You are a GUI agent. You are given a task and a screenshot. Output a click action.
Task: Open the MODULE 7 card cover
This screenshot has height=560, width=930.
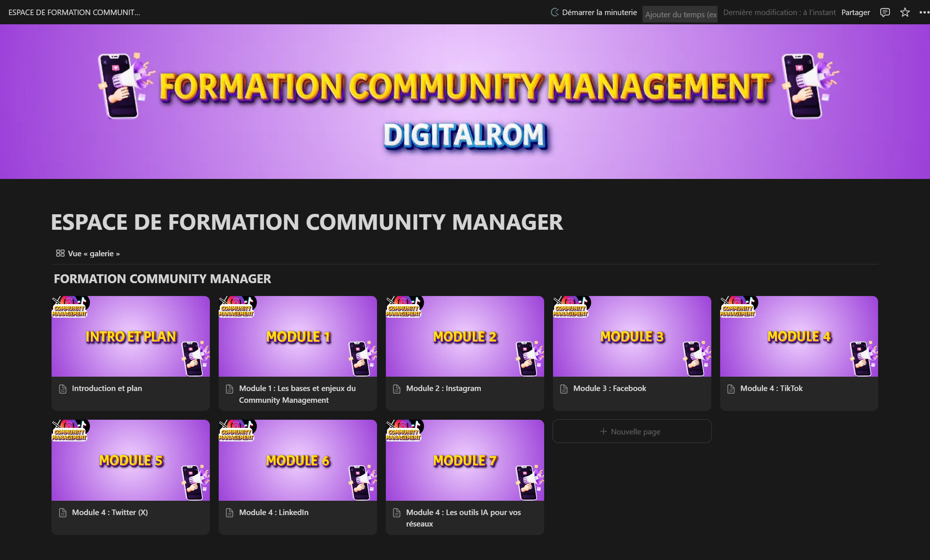[x=465, y=460]
